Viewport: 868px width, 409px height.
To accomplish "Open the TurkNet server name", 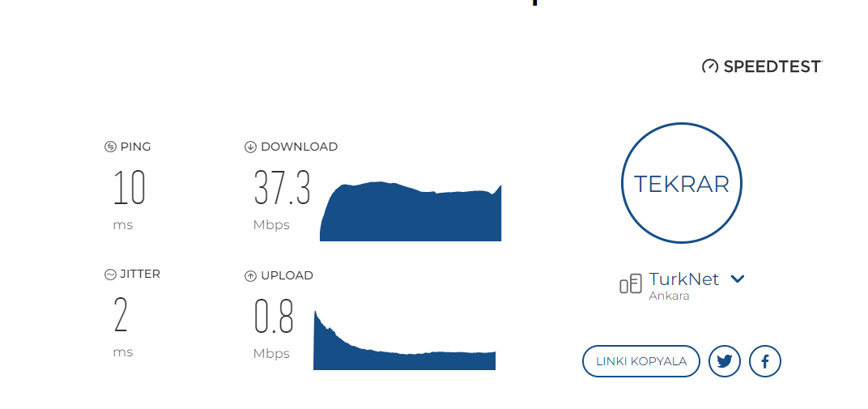I will click(683, 279).
